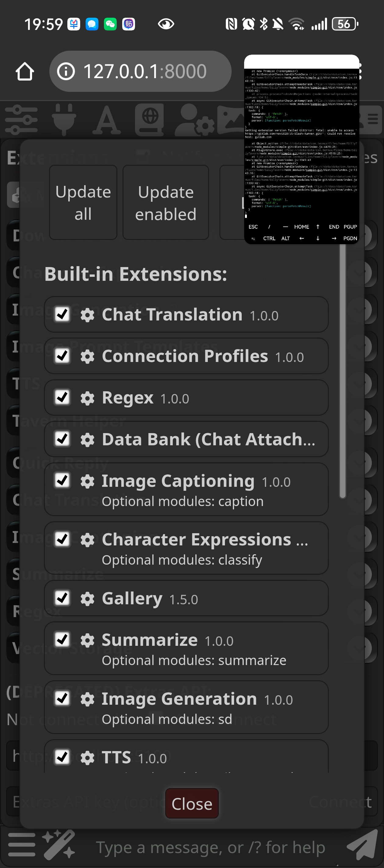
Task: Open AI formatting letter A icon
Action: click(x=106, y=119)
